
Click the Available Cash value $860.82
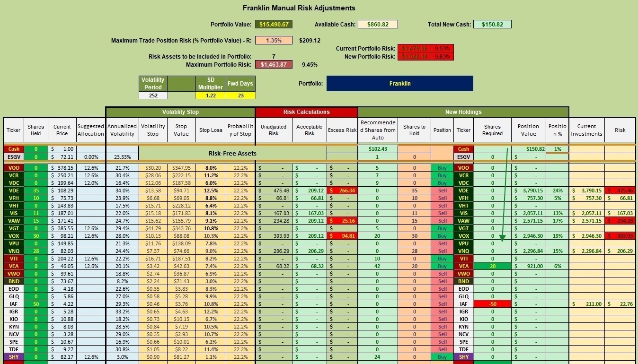378,25
